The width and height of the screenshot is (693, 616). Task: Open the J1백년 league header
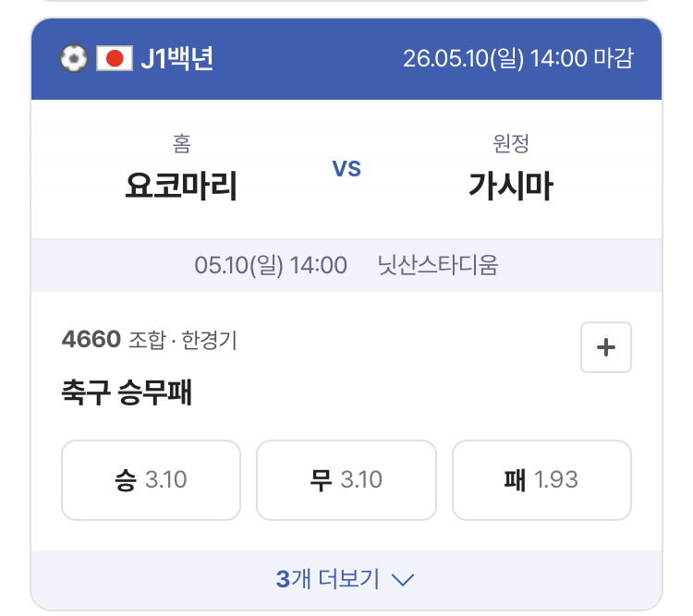tap(177, 58)
